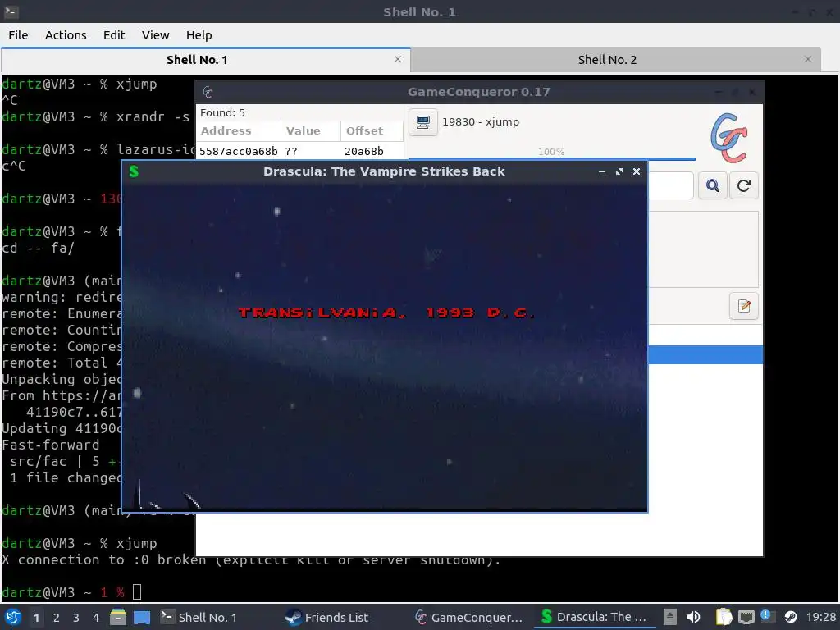Open the file manager from taskbar
840x630 pixels.
pyautogui.click(x=118, y=617)
